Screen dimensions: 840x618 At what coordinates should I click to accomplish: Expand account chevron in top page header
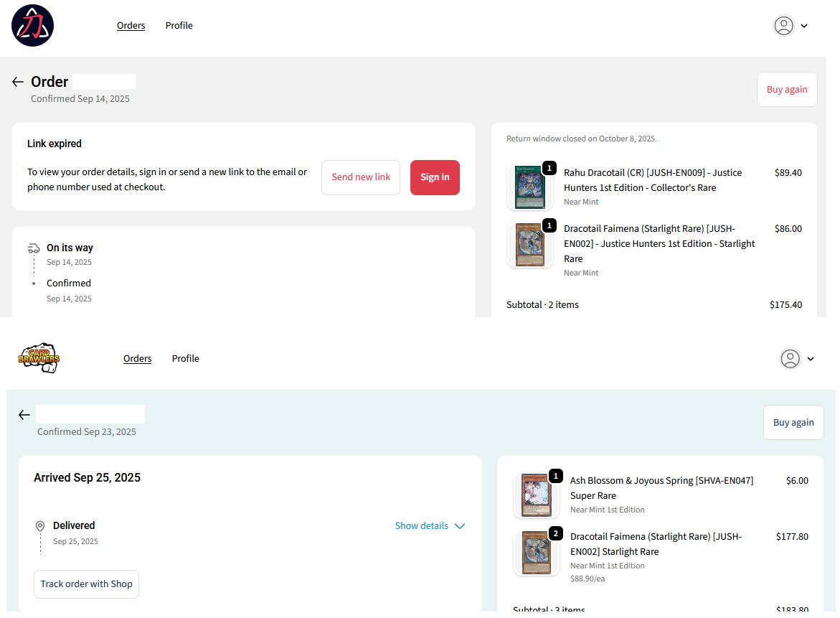[x=804, y=26]
